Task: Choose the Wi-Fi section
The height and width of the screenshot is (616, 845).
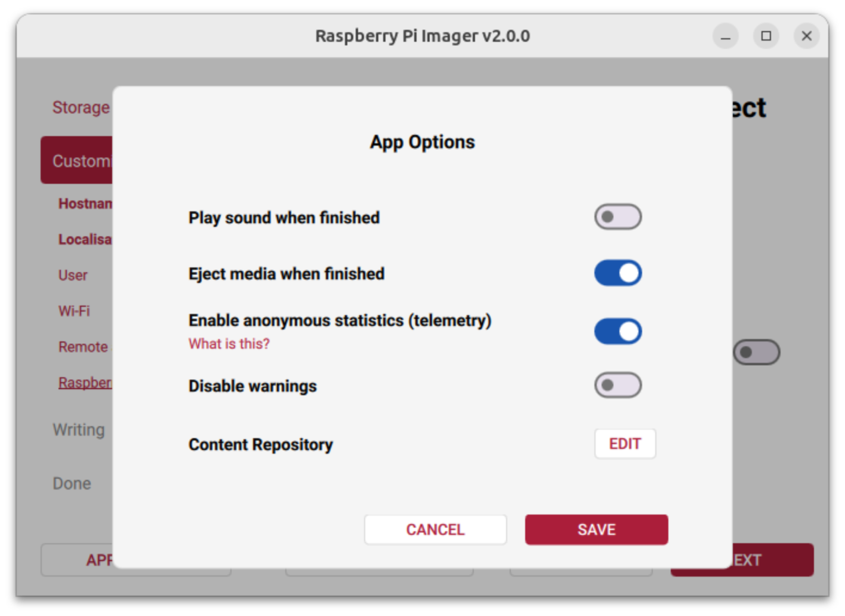Action: coord(74,311)
